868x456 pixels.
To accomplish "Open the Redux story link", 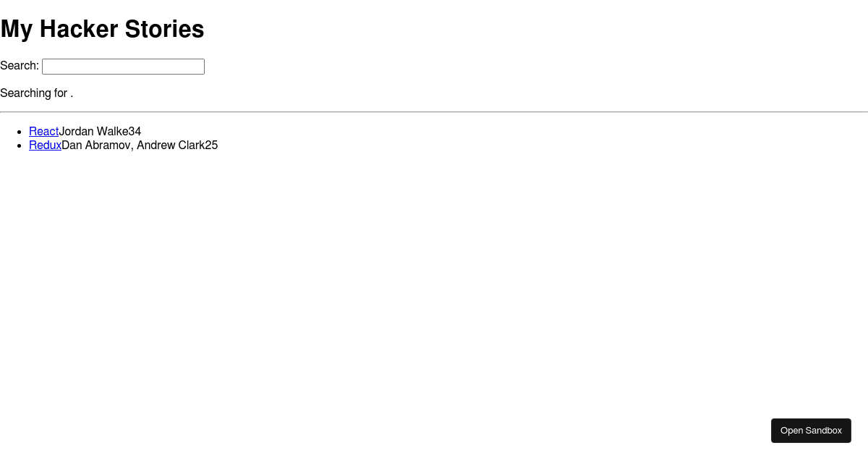I will click(x=45, y=145).
